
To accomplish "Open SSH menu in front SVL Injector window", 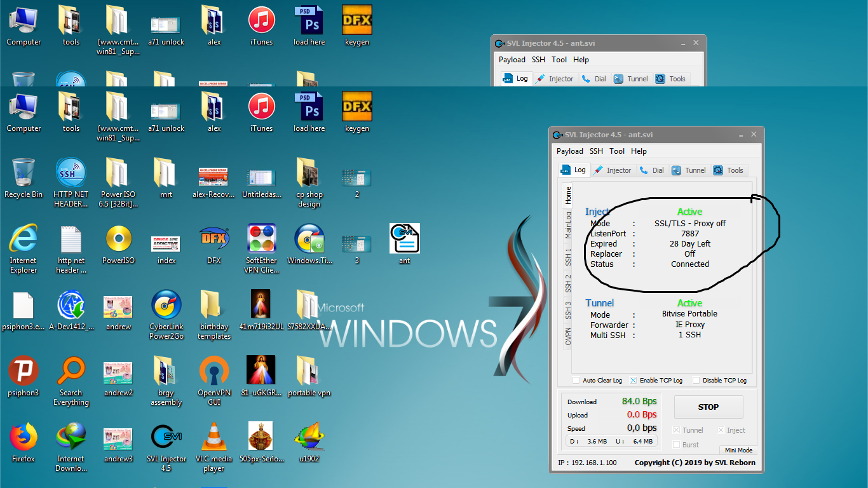I will [596, 151].
